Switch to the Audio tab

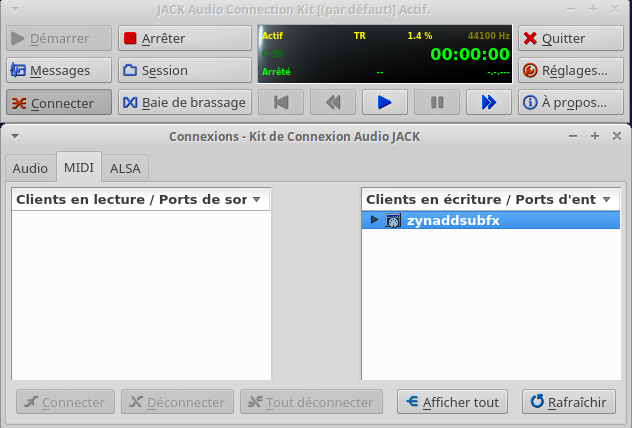pyautogui.click(x=30, y=168)
